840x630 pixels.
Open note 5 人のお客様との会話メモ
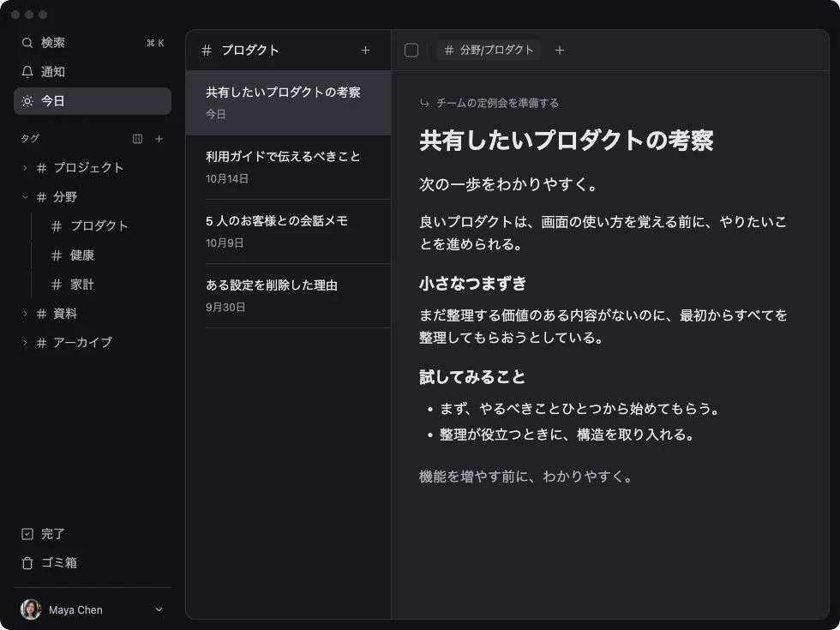click(x=288, y=231)
